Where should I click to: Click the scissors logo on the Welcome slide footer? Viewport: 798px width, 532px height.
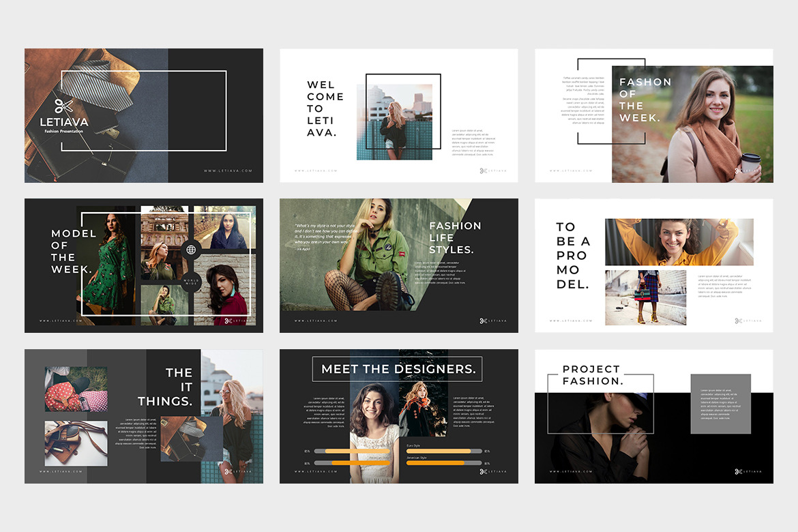[x=483, y=171]
